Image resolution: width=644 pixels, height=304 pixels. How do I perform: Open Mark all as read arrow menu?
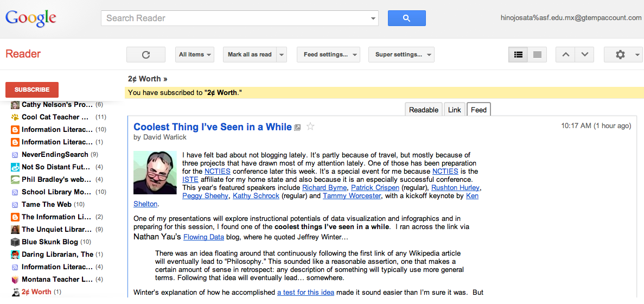282,55
